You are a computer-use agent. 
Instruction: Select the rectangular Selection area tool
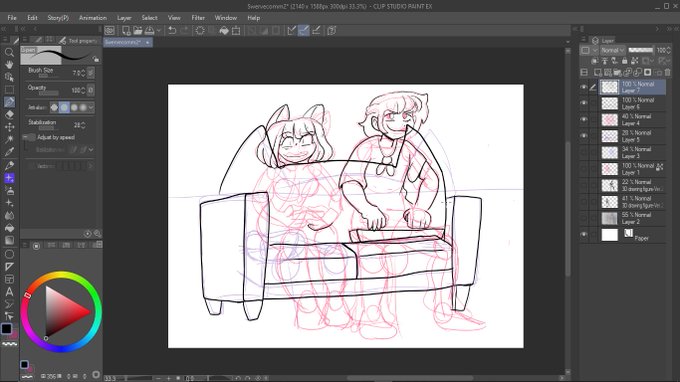[9, 90]
